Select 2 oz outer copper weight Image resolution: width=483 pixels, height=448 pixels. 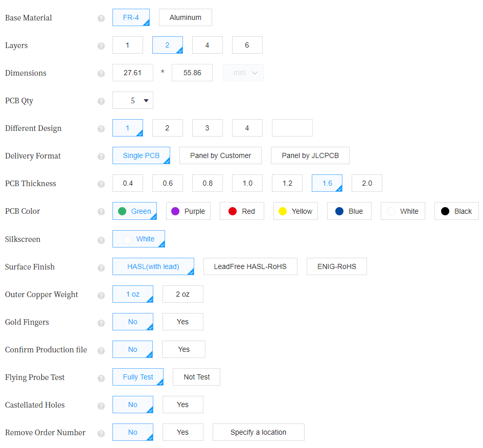[182, 294]
